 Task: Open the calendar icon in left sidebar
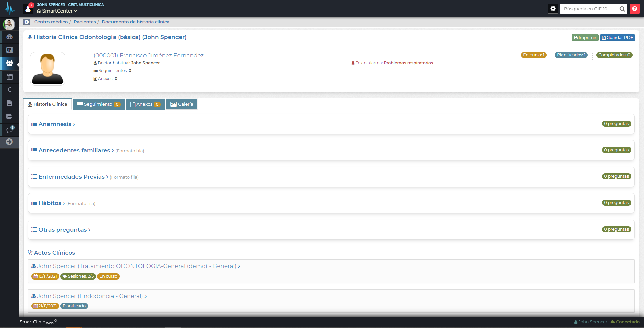pos(9,77)
